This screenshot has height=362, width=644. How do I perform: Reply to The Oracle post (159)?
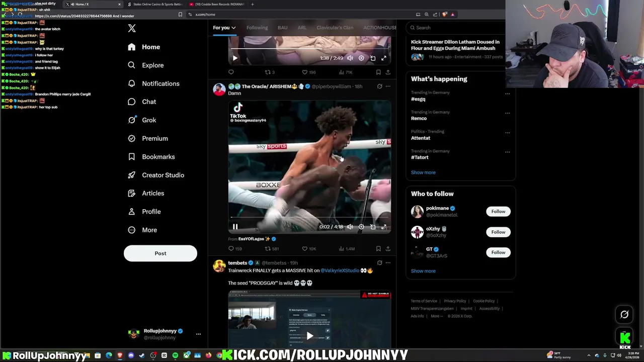[x=235, y=249]
